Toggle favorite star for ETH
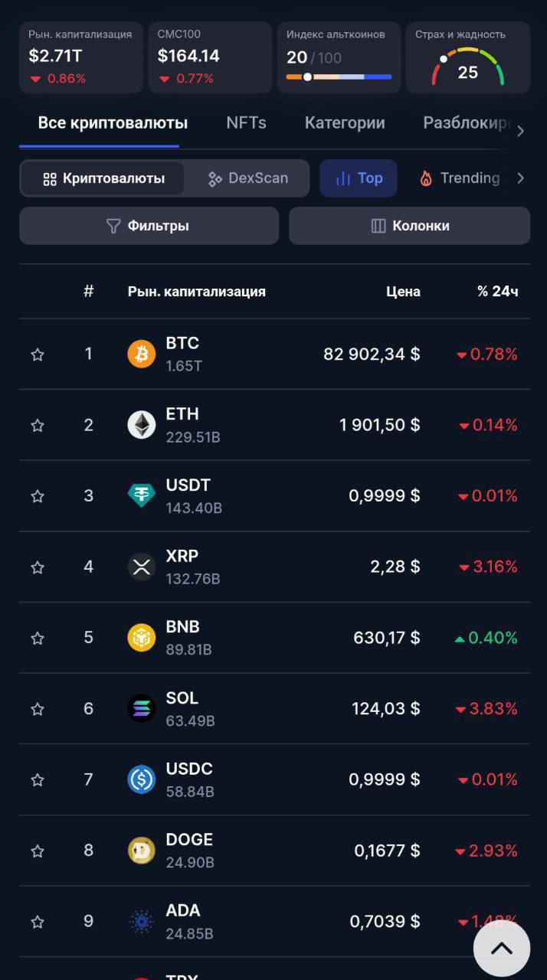This screenshot has width=547, height=980. click(x=37, y=425)
